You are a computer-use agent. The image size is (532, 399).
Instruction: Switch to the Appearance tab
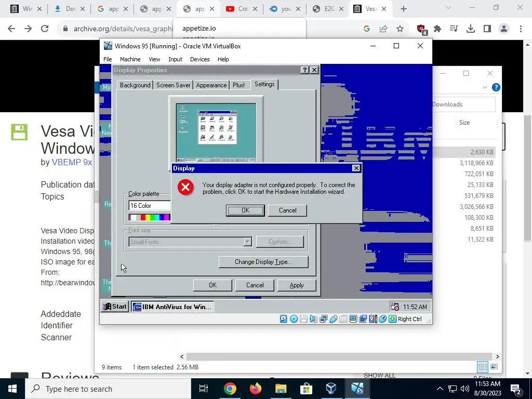(211, 85)
